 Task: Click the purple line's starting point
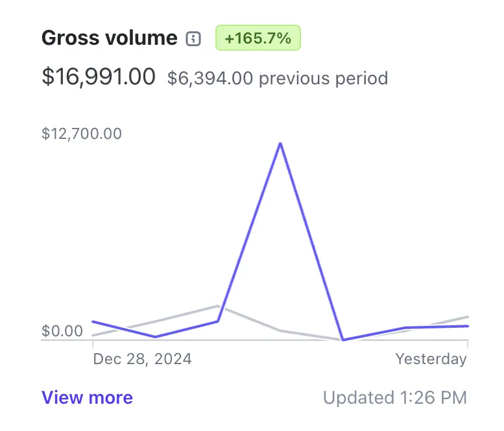tap(93, 321)
